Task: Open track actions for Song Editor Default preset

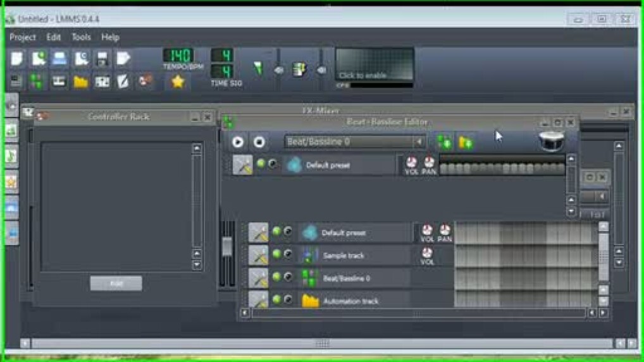Action: (x=258, y=232)
